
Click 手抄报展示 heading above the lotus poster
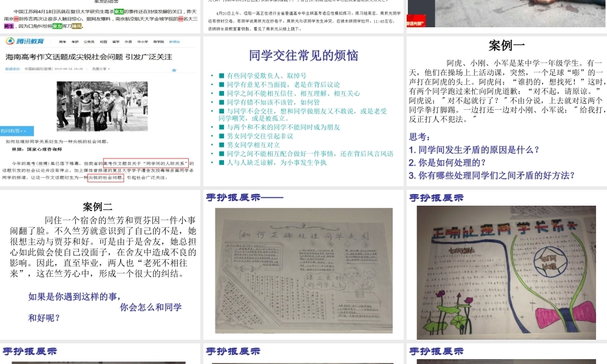click(436, 198)
